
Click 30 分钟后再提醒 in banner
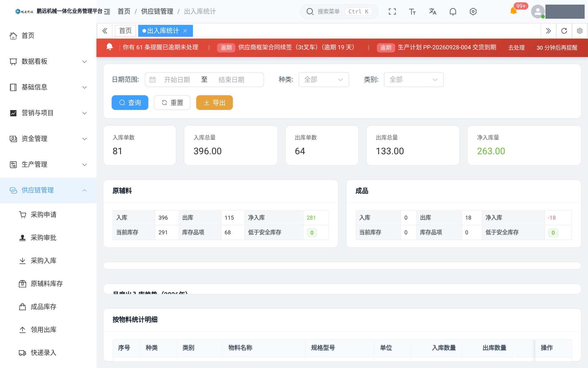557,48
